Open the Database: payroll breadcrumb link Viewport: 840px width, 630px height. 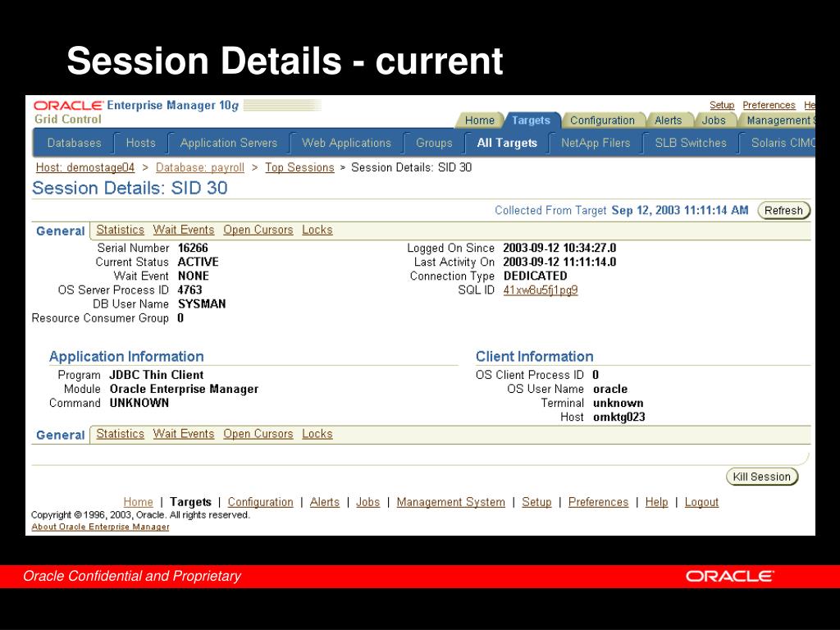[x=200, y=167]
